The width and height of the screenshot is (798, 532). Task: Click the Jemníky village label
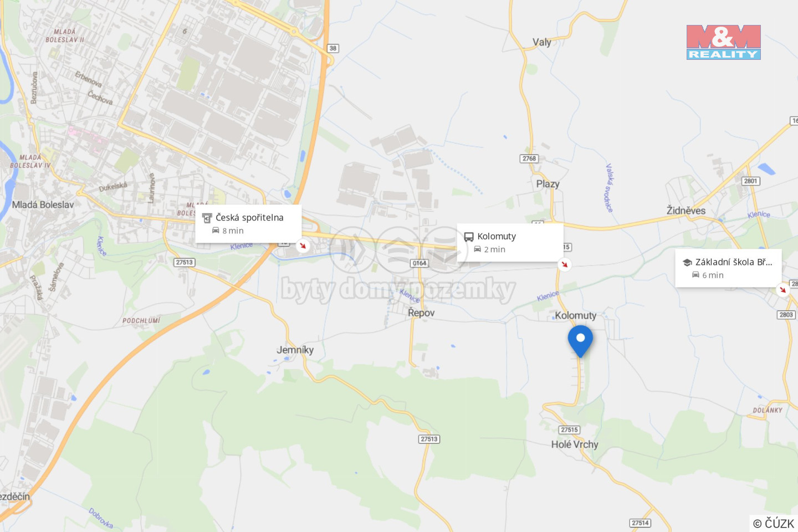tap(295, 350)
